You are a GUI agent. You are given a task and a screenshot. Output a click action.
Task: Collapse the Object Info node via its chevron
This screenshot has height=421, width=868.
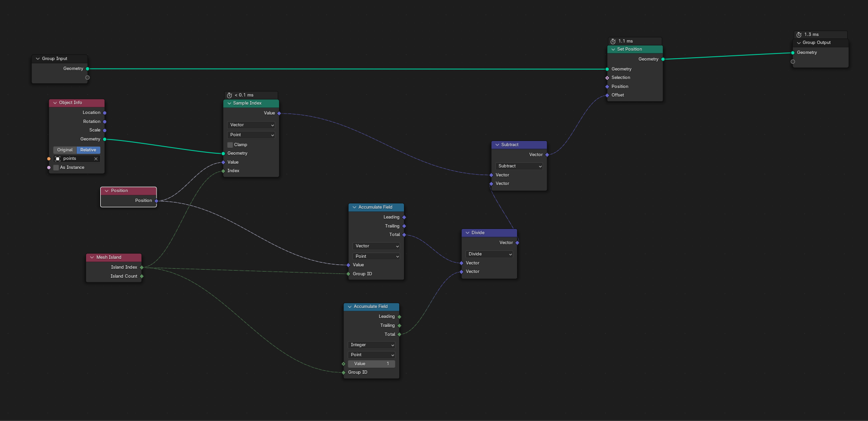click(x=55, y=103)
